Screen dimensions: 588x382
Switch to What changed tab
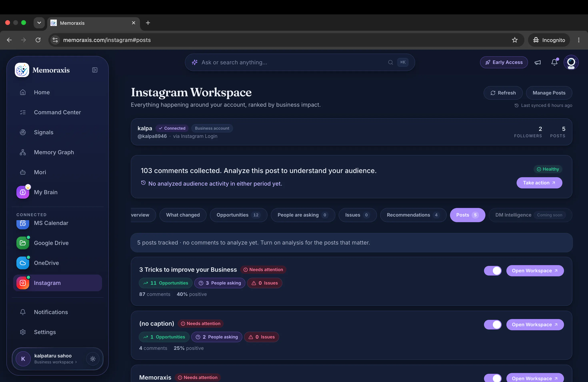[183, 215]
